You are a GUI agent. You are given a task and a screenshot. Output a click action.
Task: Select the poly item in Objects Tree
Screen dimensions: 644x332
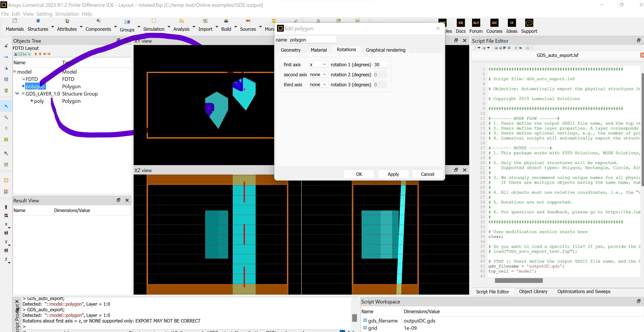click(x=39, y=101)
